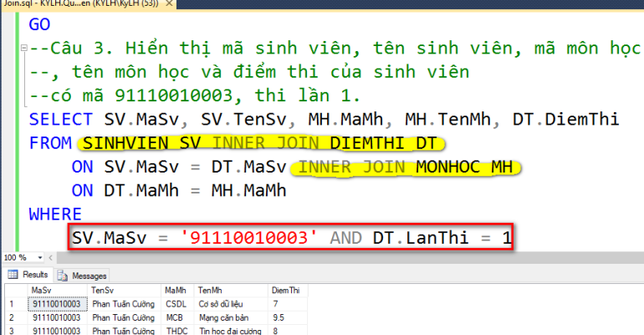The image size is (644, 335).
Task: Click the Results grid icon
Action: point(13,275)
